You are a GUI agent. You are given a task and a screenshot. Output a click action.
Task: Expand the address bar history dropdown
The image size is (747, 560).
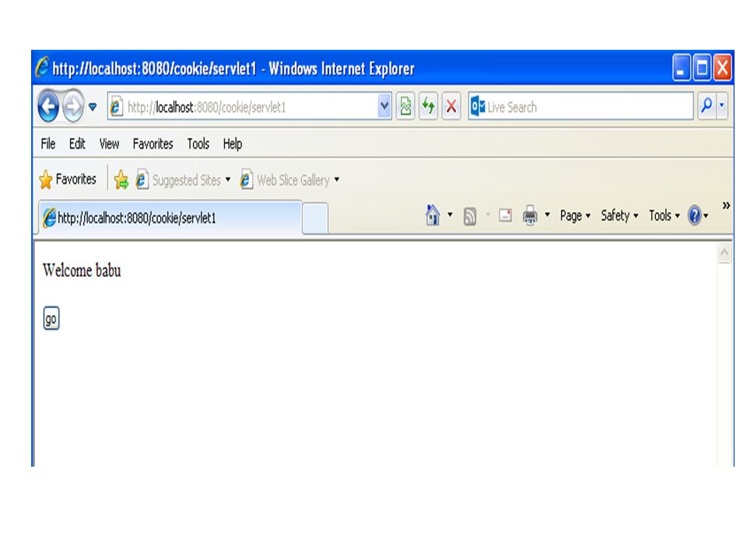(384, 107)
